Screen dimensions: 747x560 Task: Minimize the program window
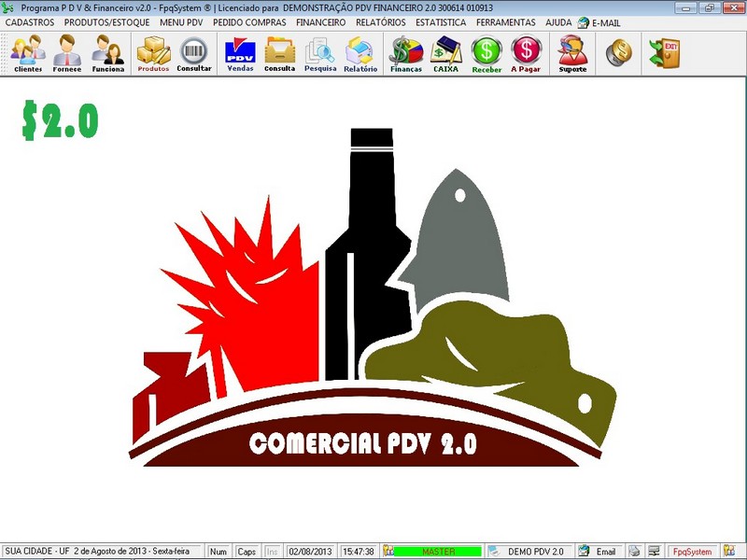686,7
